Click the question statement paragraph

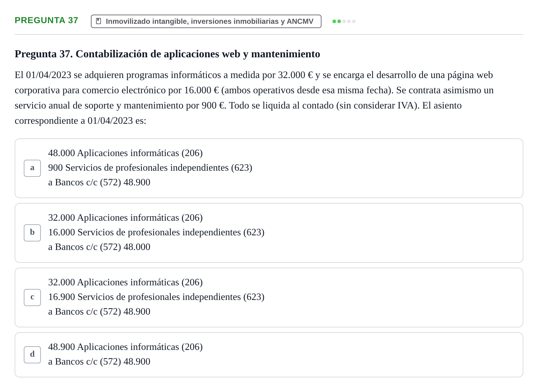tap(254, 98)
